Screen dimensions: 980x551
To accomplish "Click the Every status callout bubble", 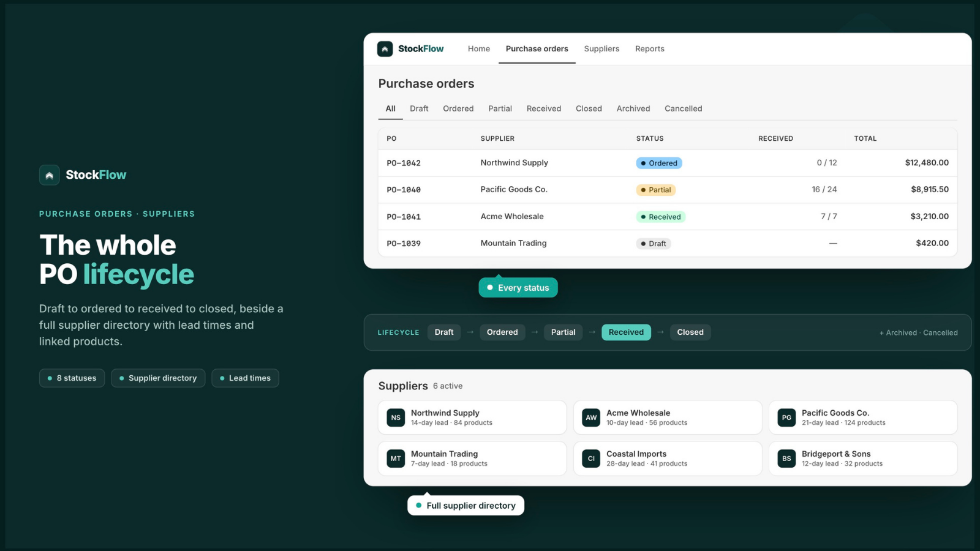I will [518, 288].
